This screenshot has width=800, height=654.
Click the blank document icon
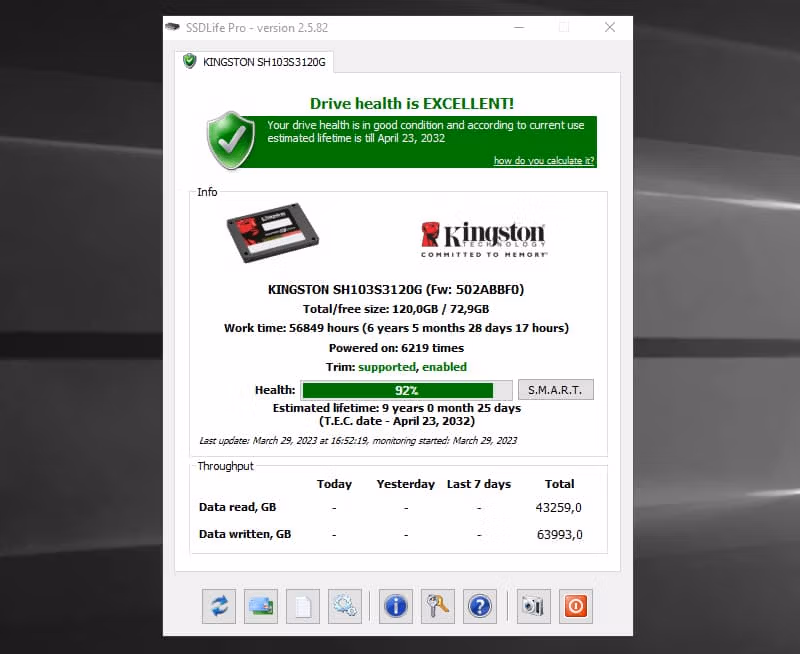(x=303, y=607)
